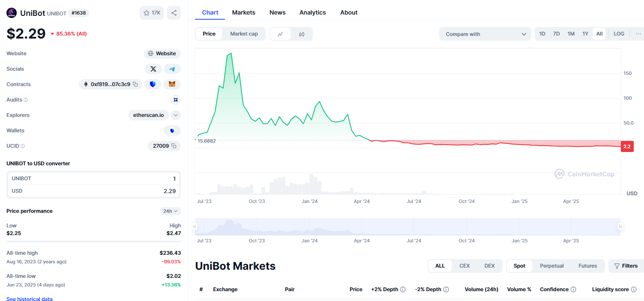Copy the contract address 0xf819...07c3c9
This screenshot has height=301, width=644.
pyautogui.click(x=135, y=84)
